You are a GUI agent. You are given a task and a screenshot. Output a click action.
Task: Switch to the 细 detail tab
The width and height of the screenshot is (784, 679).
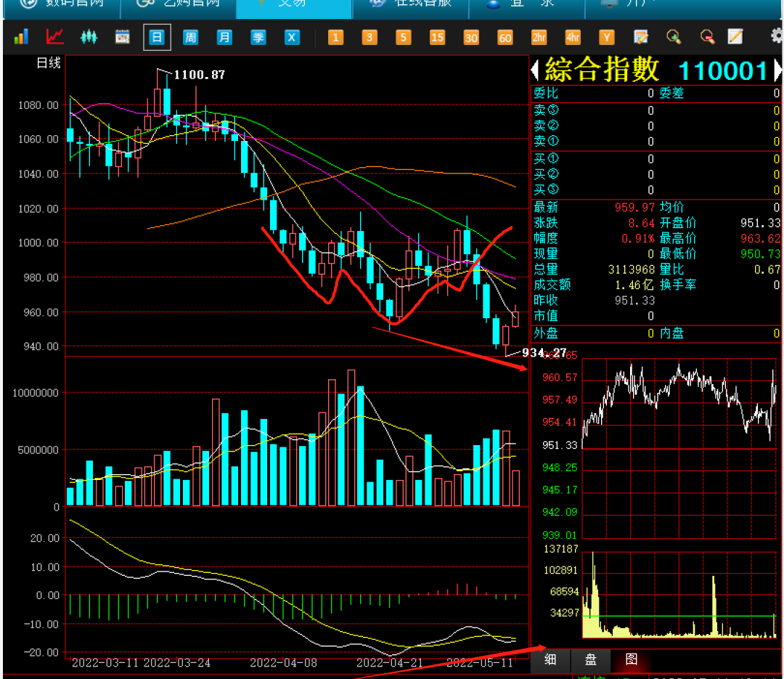(x=550, y=659)
